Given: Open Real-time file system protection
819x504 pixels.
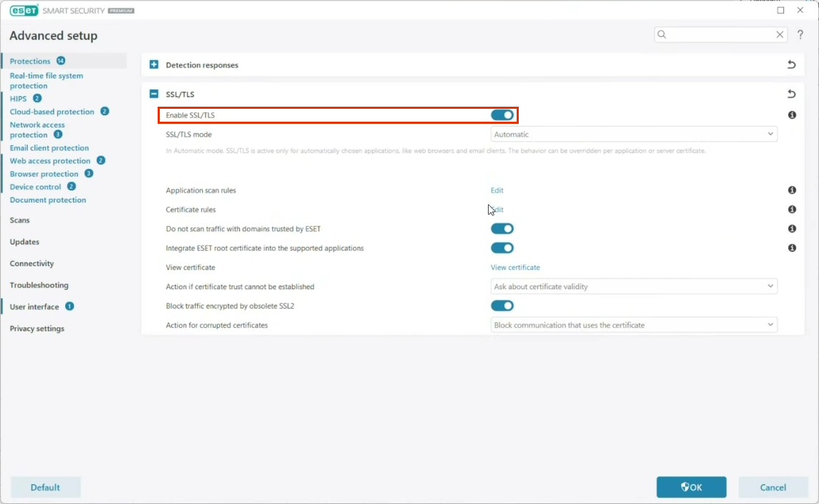Looking at the screenshot, I should [46, 80].
